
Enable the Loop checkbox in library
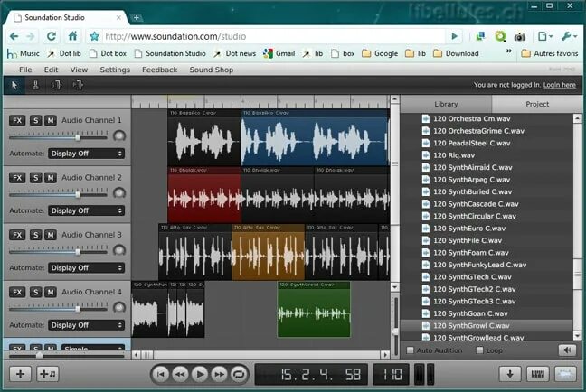tap(479, 350)
